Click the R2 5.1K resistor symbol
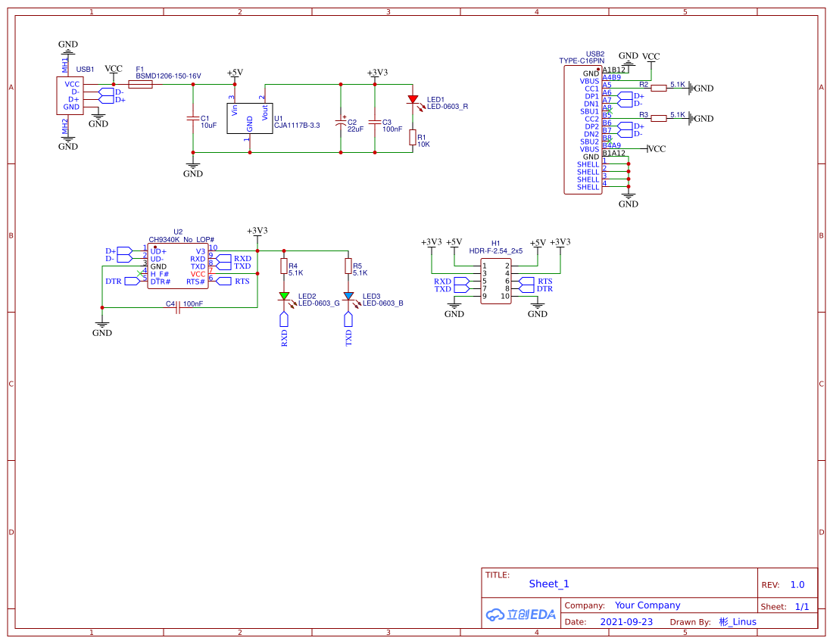Screen dimensions: 833x644 click(x=658, y=88)
